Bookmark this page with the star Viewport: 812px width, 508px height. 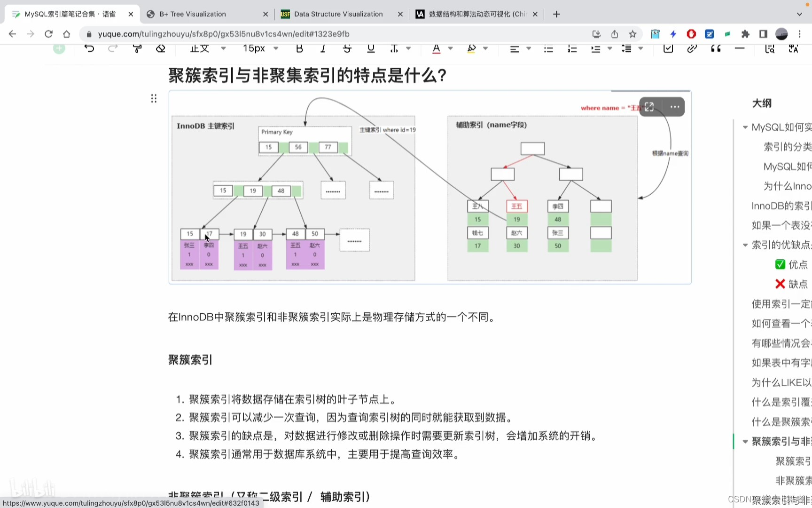(x=632, y=34)
